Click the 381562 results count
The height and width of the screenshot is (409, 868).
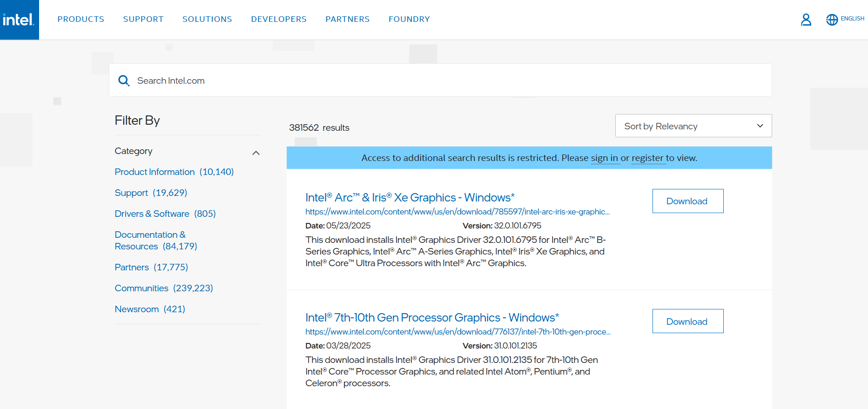click(319, 127)
